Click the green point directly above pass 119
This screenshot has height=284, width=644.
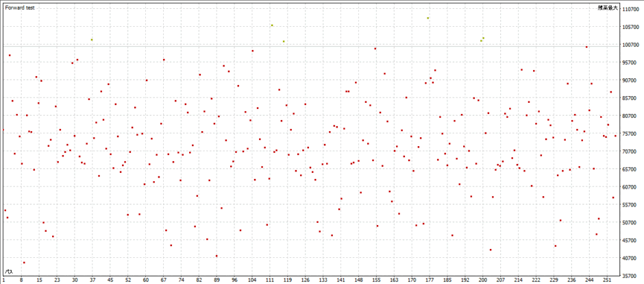click(x=284, y=41)
